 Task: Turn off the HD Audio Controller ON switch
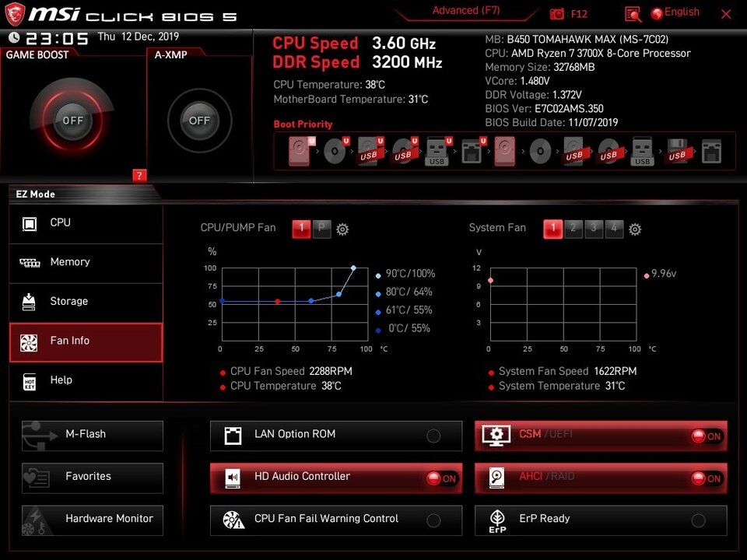[442, 478]
